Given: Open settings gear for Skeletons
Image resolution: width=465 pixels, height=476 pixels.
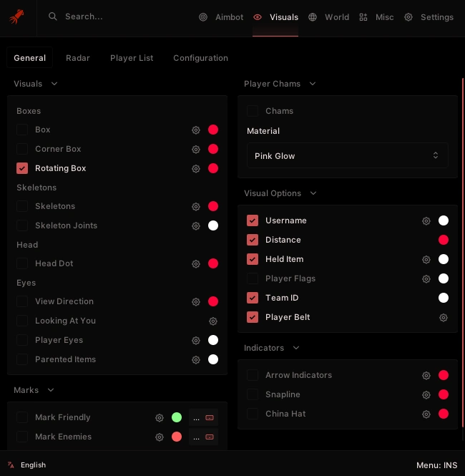Looking at the screenshot, I should [x=196, y=206].
